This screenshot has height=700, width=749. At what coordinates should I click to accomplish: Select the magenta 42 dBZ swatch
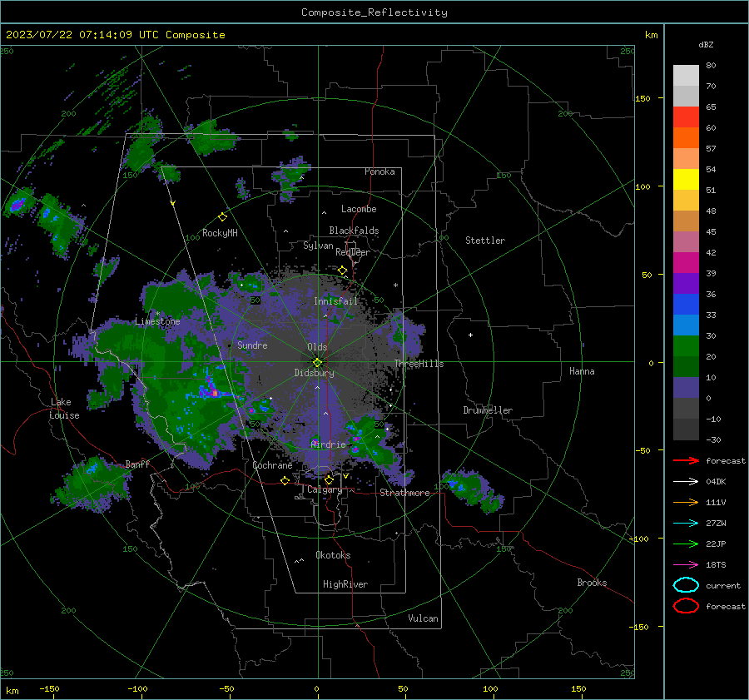pyautogui.click(x=686, y=262)
